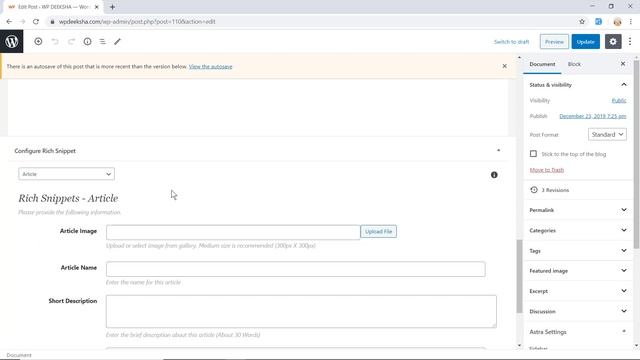
Task: Open the add block inserter
Action: coord(38,41)
